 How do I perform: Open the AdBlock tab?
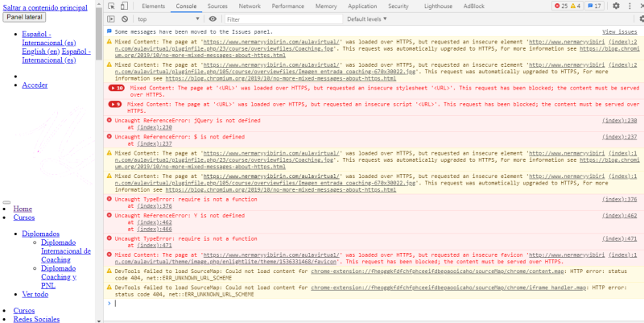coord(474,6)
